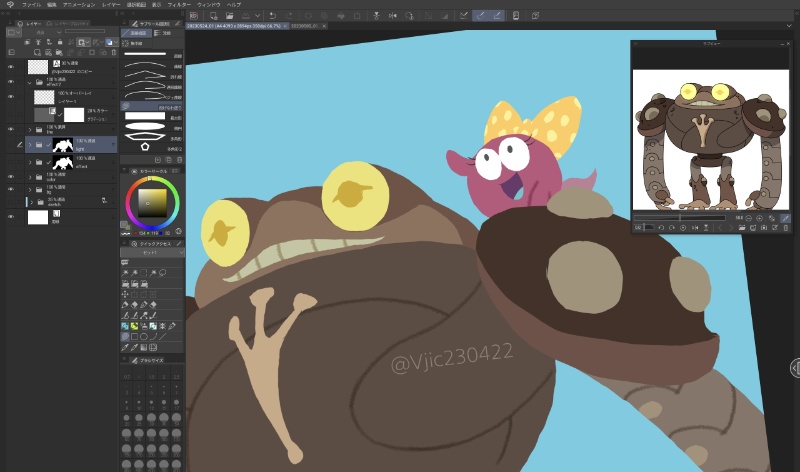Collapse the effect2 folder
The height and width of the screenshot is (472, 800).
pos(30,82)
